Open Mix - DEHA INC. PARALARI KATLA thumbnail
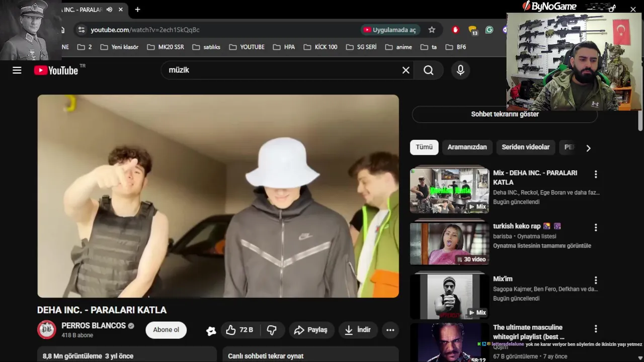The width and height of the screenshot is (644, 362). point(449,191)
